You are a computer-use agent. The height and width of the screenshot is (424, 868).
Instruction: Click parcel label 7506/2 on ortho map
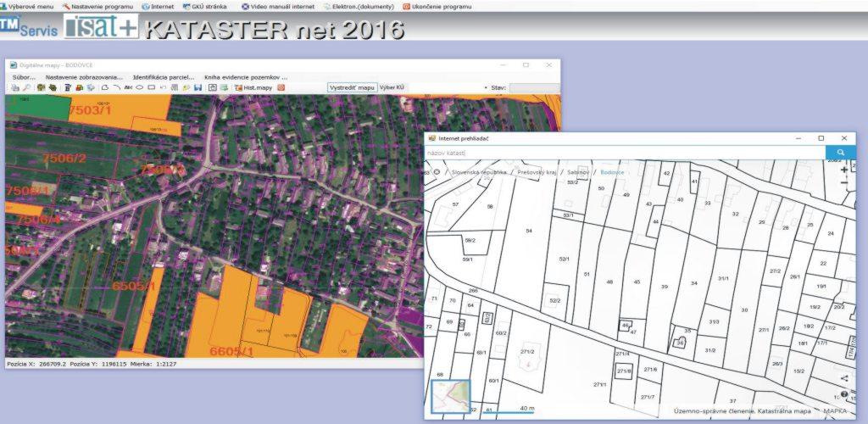pos(64,158)
